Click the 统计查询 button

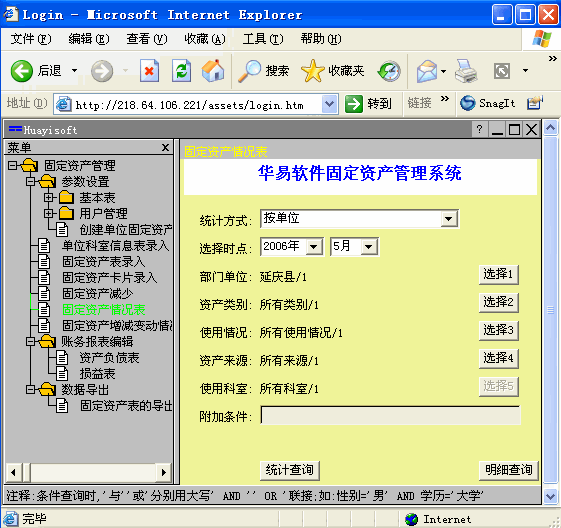pos(289,470)
